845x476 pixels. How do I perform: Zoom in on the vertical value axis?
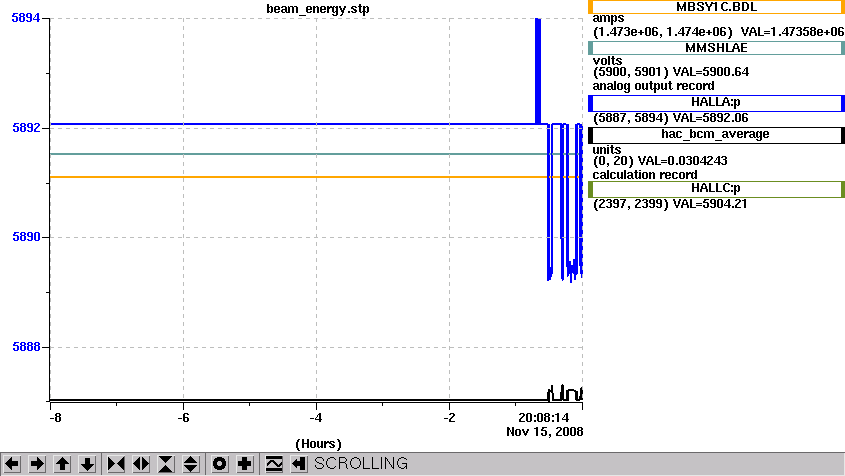166,464
